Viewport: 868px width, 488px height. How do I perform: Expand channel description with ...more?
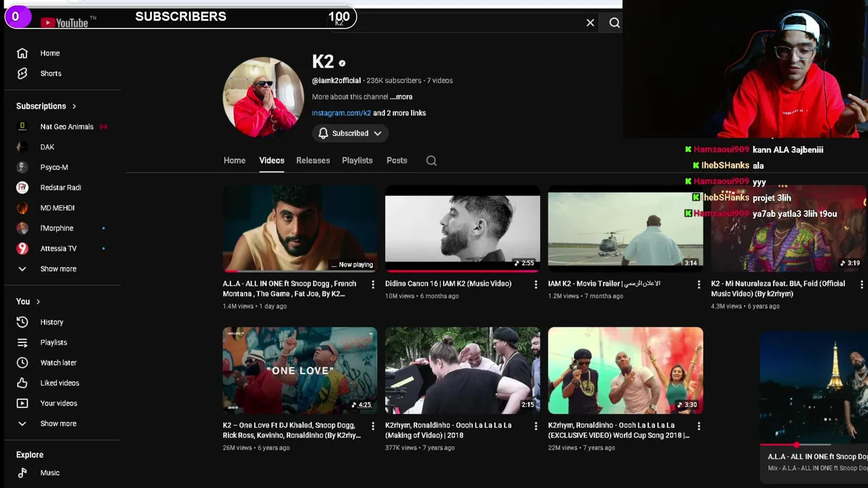pos(401,97)
